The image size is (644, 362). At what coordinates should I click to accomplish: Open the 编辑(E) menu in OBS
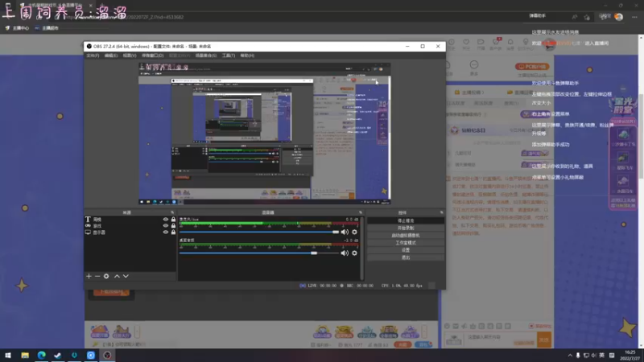111,56
